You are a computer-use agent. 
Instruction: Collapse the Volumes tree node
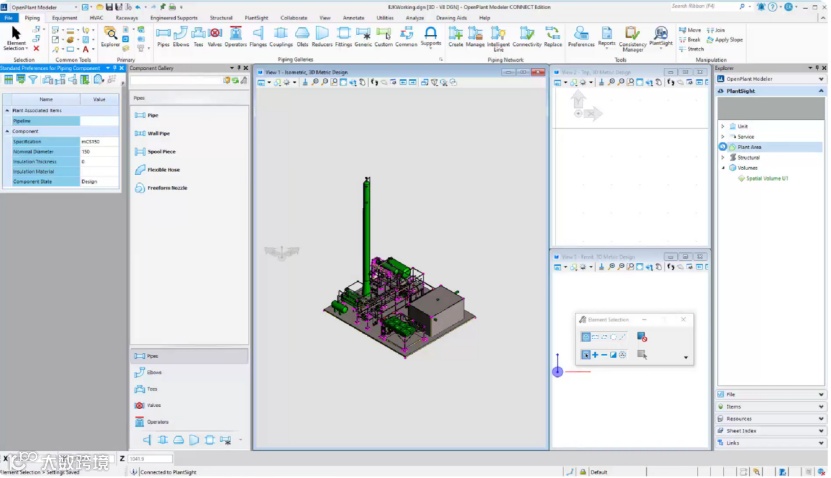(x=723, y=169)
